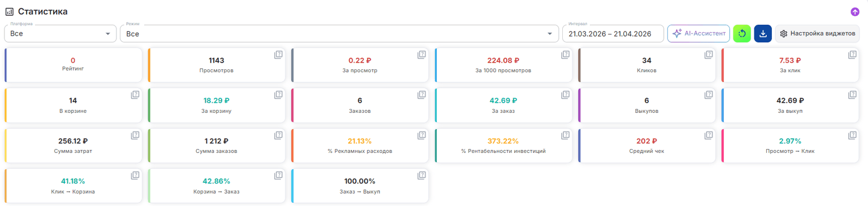The image size is (868, 206).
Task: Click help icon on Просмотров card
Action: coord(278,55)
